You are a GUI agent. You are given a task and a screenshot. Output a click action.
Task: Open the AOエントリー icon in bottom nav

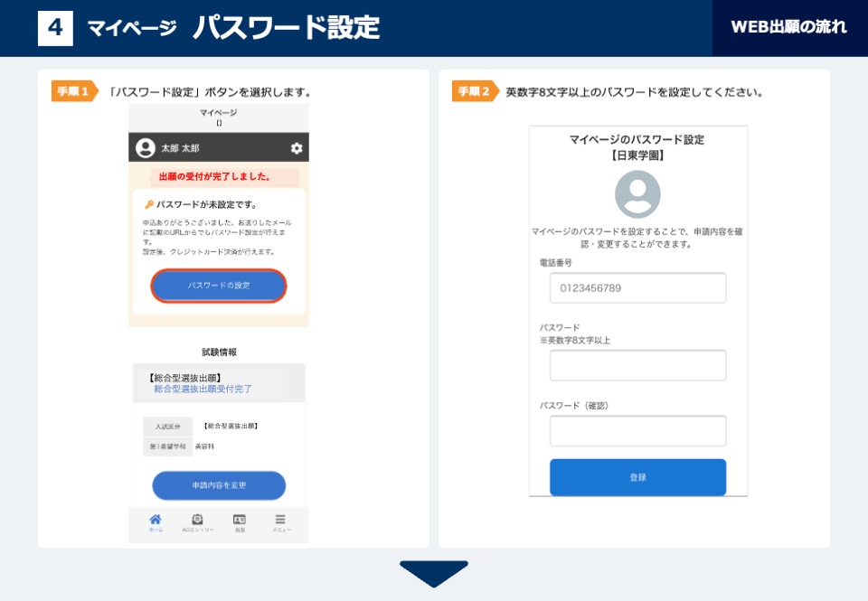pyautogui.click(x=197, y=519)
